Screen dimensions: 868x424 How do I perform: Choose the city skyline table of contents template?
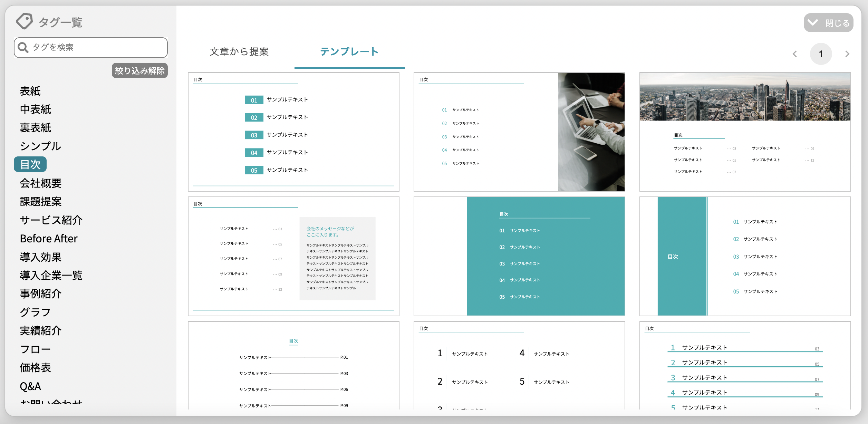click(745, 132)
